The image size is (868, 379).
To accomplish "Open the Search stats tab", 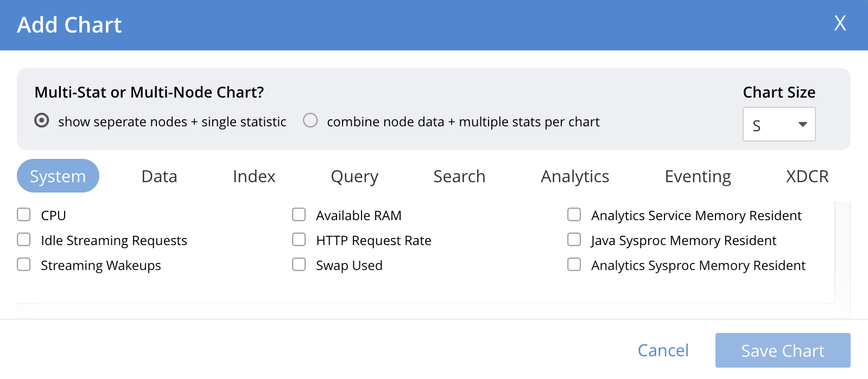I will pos(459,176).
